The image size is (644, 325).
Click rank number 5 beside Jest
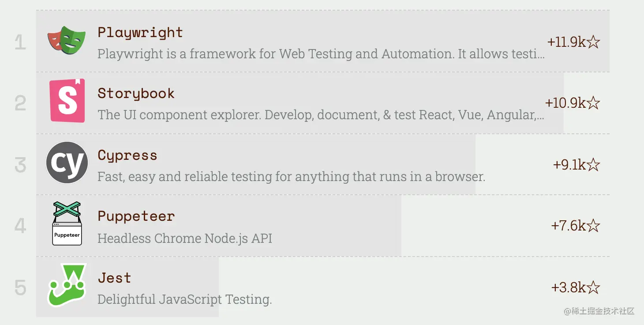tap(20, 288)
